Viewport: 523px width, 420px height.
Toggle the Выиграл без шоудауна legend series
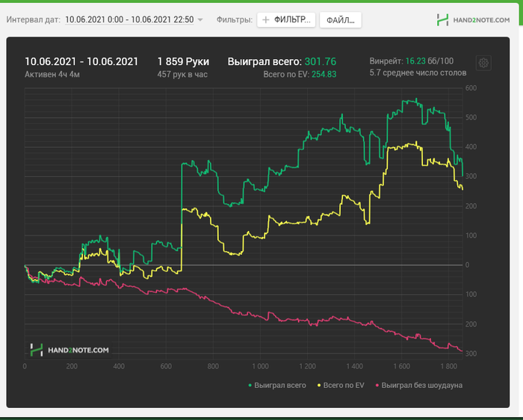(419, 386)
